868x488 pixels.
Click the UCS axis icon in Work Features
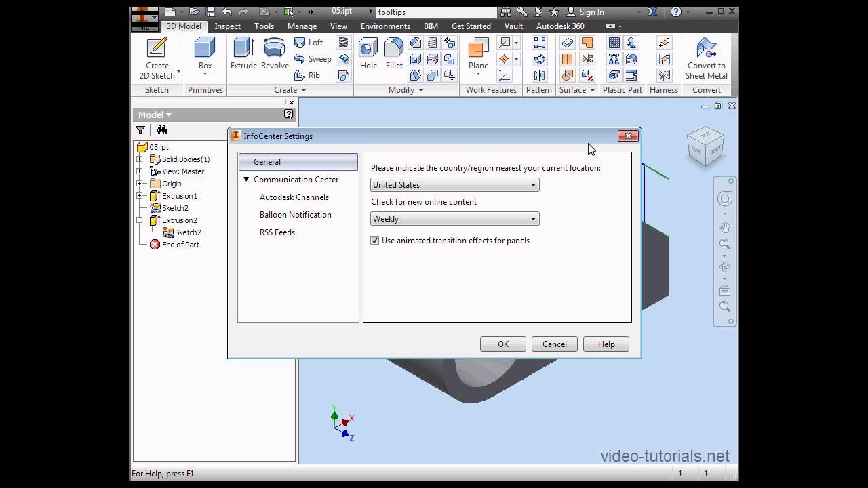point(505,75)
